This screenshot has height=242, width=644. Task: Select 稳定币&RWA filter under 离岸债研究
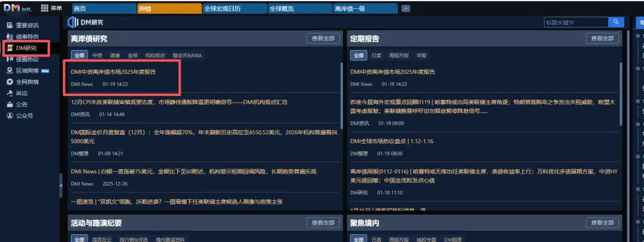187,55
